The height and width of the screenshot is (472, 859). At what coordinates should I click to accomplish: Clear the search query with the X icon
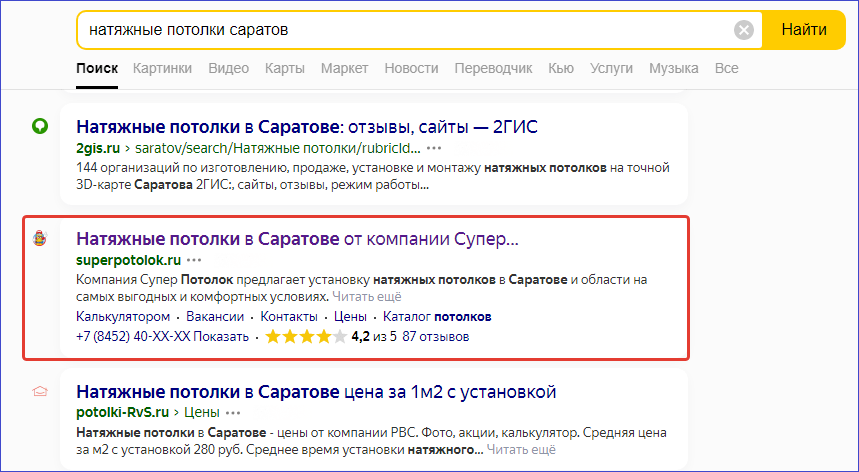744,30
